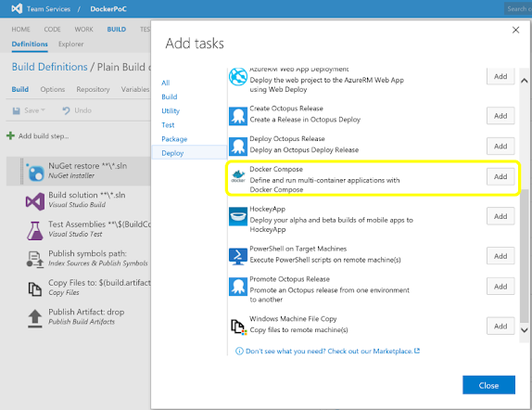Select the Build solution **\*.sln step
Image resolution: width=532 pixels, height=410 pixels.
click(87, 199)
